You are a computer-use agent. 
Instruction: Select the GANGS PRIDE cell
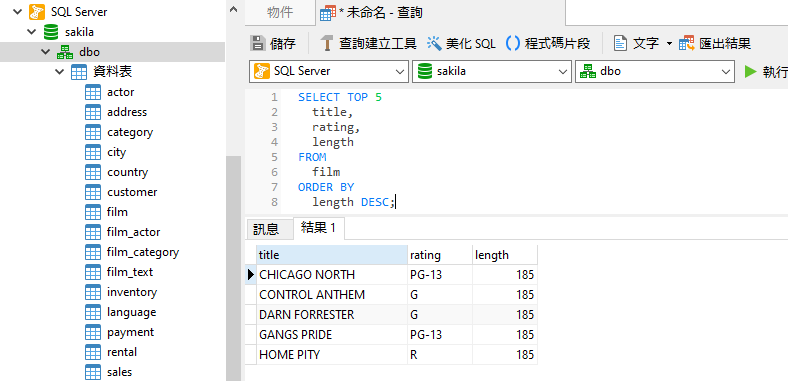coord(332,335)
